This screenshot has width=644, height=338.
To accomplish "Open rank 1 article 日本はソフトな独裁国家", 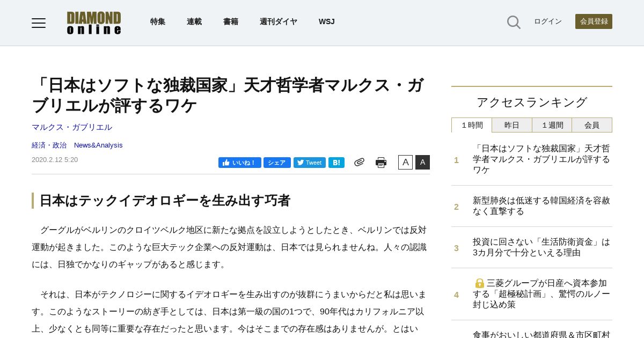I will pos(541,159).
